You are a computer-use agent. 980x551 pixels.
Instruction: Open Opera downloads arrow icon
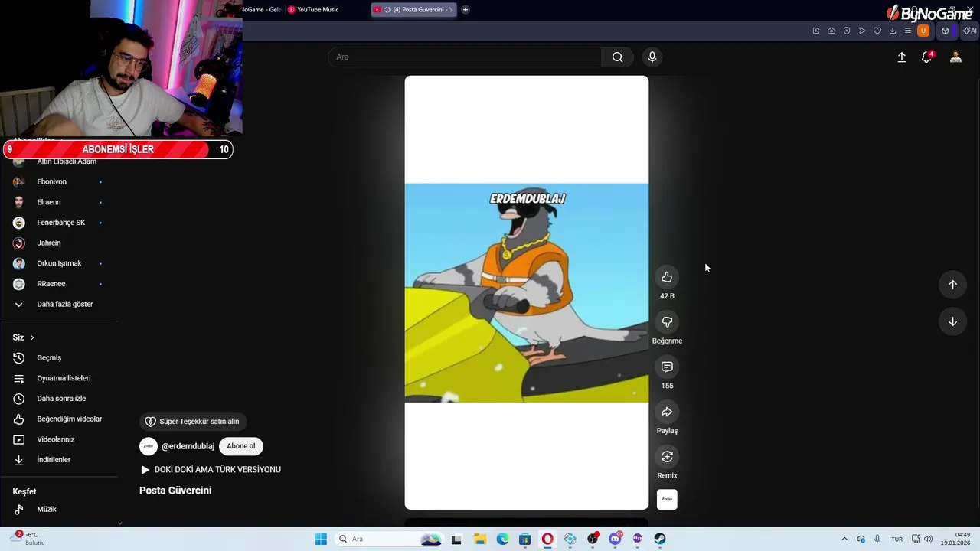click(x=893, y=31)
